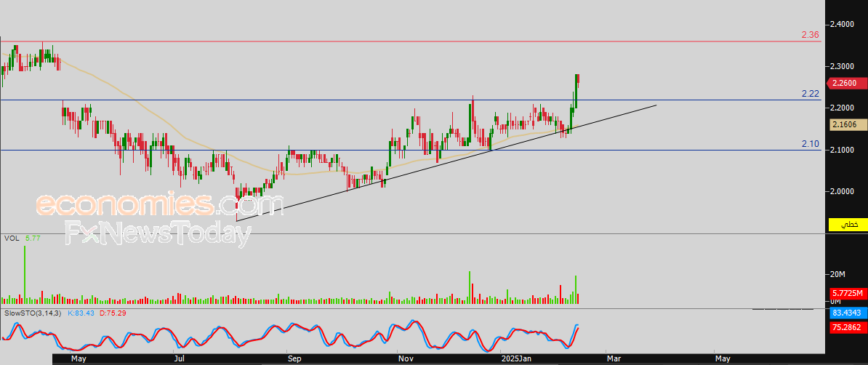868x365 pixels.
Task: Select the May label following Mar
Action: (x=724, y=359)
